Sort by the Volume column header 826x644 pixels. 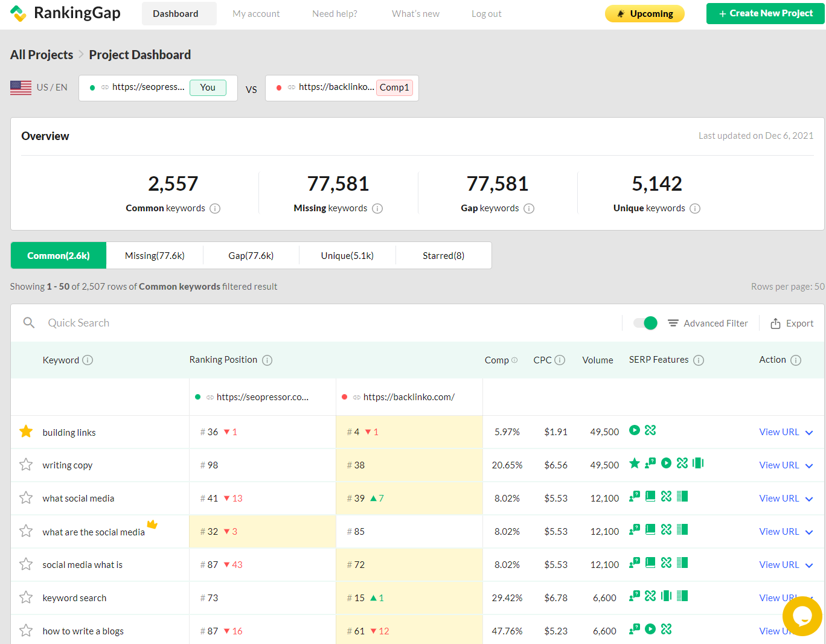click(598, 360)
